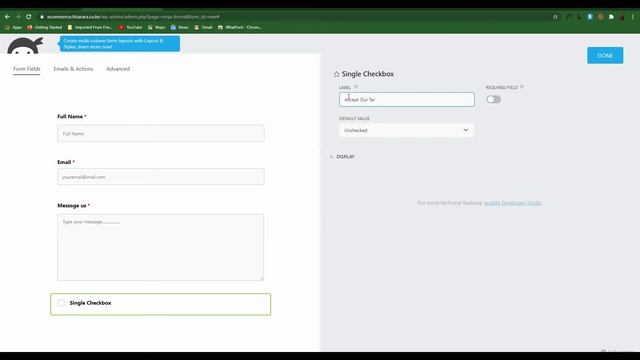Switch to the Advanced tab
Image resolution: width=640 pixels, height=360 pixels.
(x=118, y=69)
